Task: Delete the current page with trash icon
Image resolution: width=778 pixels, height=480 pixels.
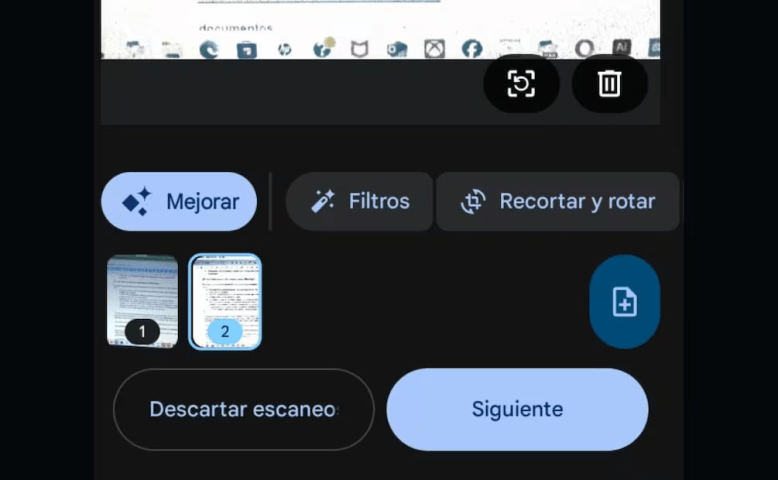Action: (x=609, y=84)
